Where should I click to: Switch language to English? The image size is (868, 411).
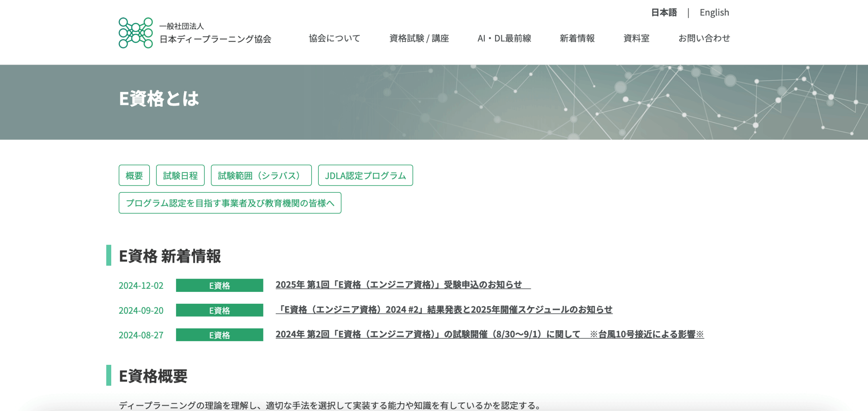(x=714, y=13)
